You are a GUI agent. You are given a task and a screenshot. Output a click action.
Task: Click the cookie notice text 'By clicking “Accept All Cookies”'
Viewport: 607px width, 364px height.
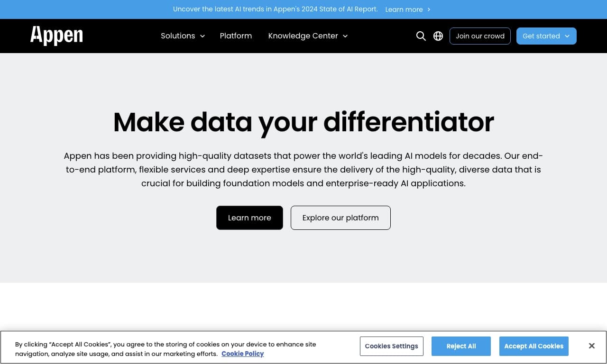(166, 349)
